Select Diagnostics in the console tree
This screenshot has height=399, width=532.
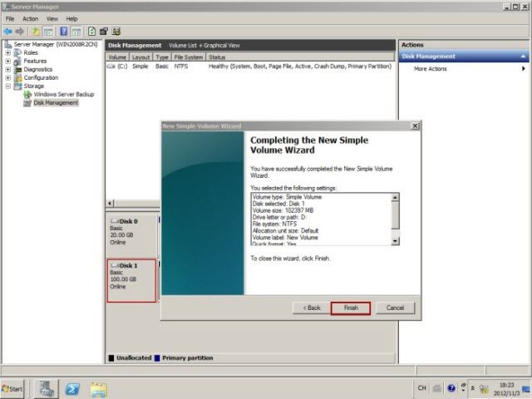pyautogui.click(x=38, y=69)
